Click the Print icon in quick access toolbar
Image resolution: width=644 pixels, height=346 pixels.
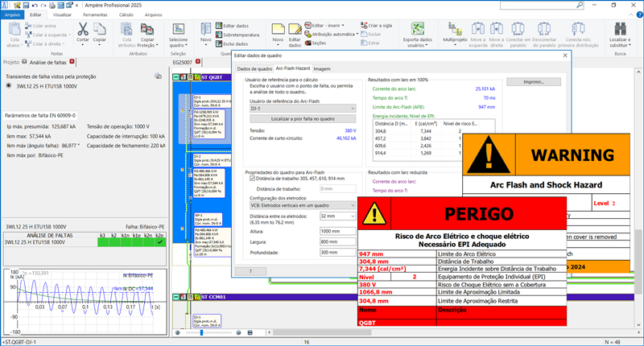(x=52, y=6)
